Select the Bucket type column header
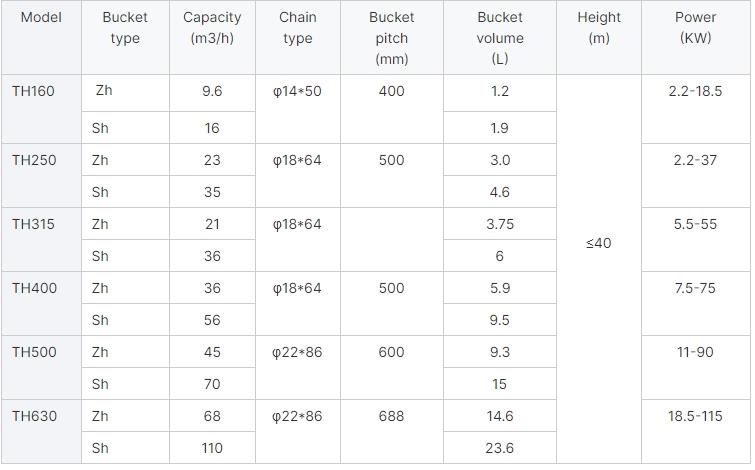The height and width of the screenshot is (470, 755). (x=125, y=28)
